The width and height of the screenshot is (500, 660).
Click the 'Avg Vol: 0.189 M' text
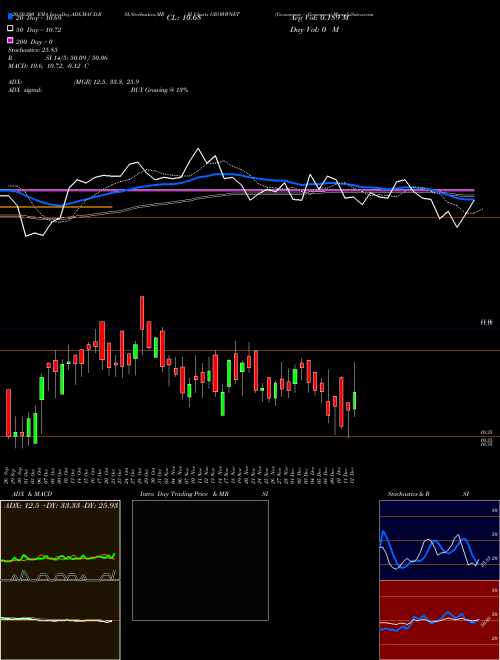[319, 18]
